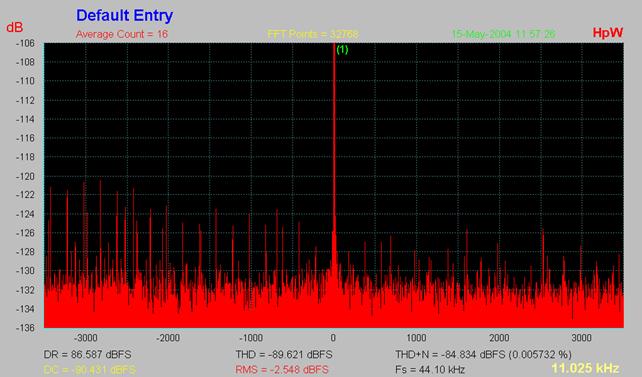Click the '-130' y-axis label
Image resolution: width=642 pixels, height=377 pixels.
tap(25, 271)
